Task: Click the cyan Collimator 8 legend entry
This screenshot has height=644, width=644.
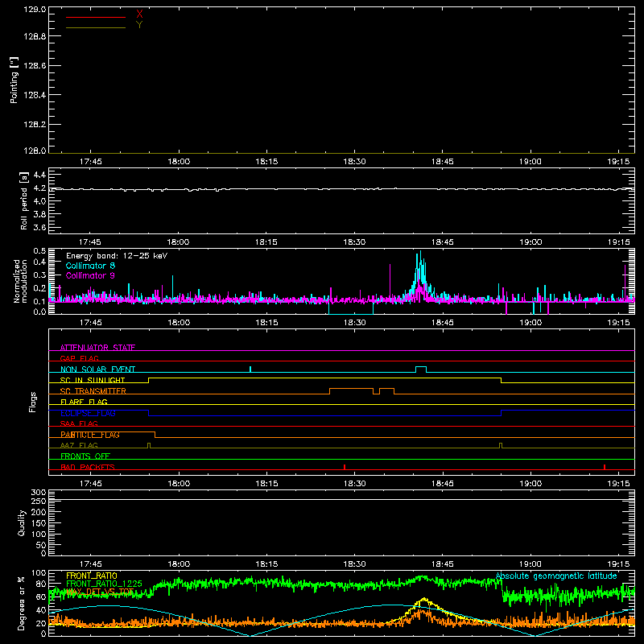Action: tap(90, 266)
